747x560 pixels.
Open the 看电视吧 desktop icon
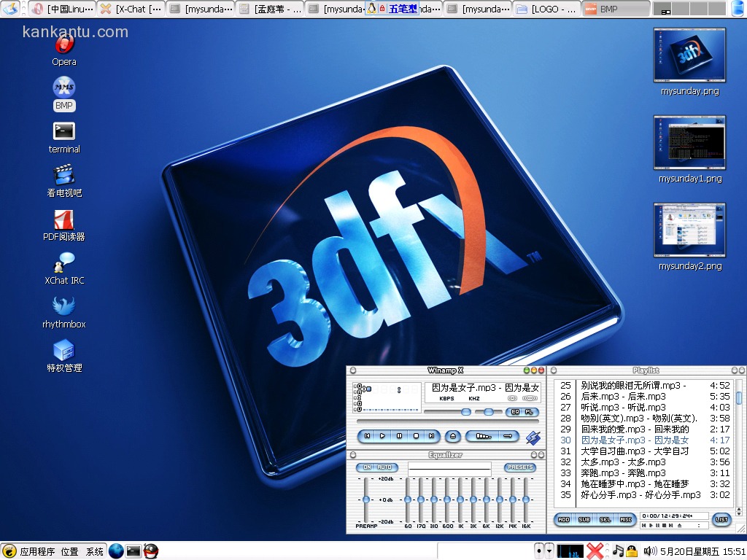(x=64, y=181)
